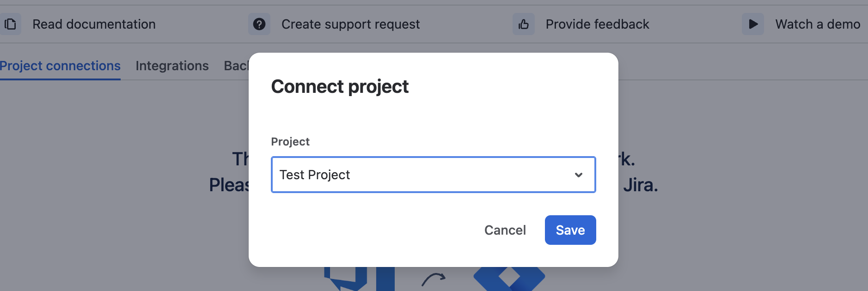868x291 pixels.
Task: Open Create support request link
Action: (x=350, y=24)
